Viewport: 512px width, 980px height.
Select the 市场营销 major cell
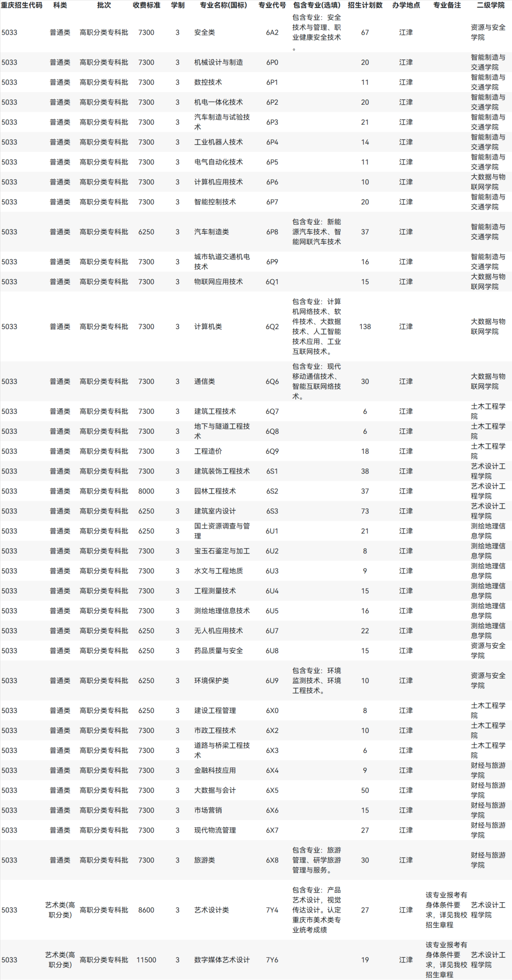click(208, 810)
